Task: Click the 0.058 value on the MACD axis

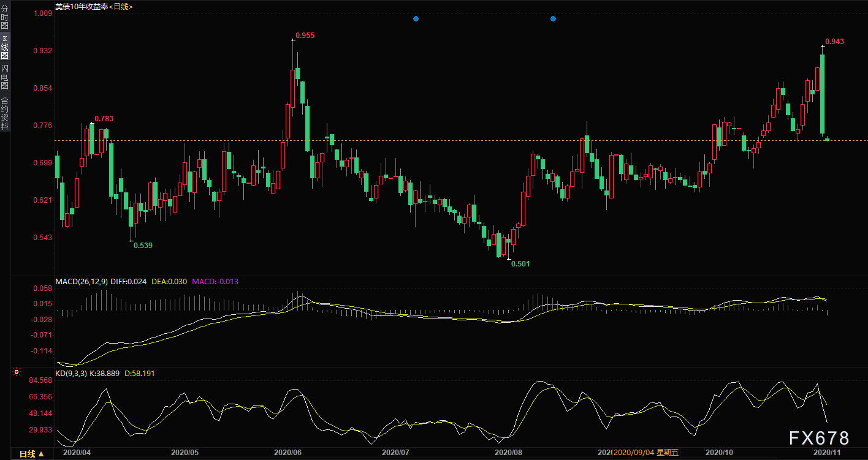Action: click(42, 288)
